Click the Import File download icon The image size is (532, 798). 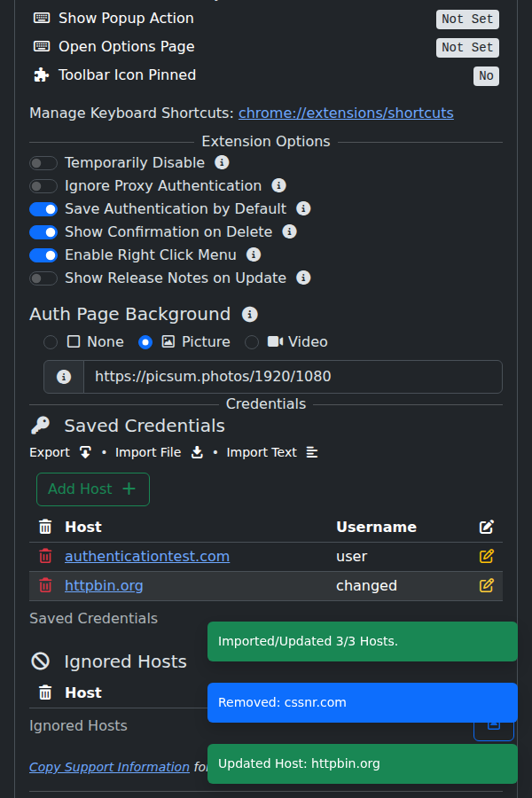[197, 452]
